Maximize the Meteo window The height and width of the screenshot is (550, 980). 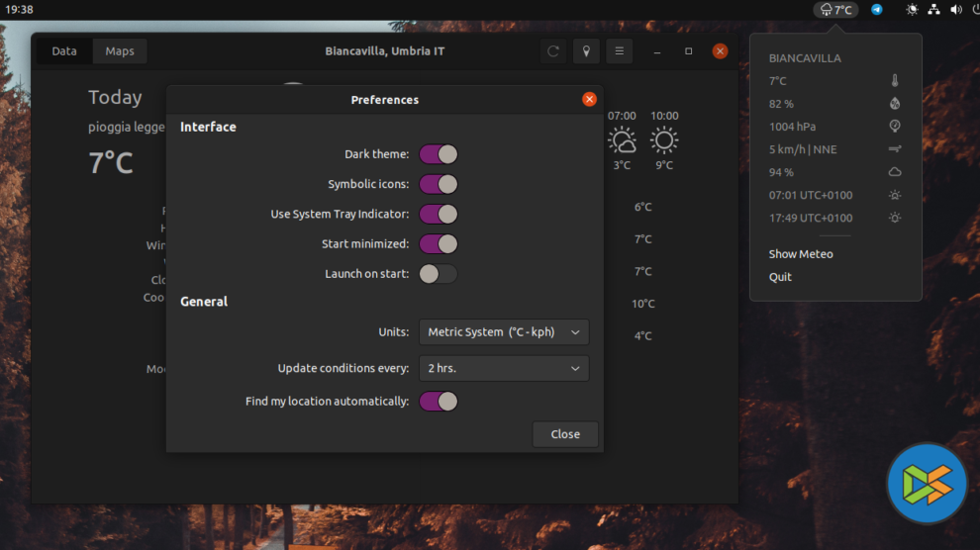pyautogui.click(x=688, y=51)
